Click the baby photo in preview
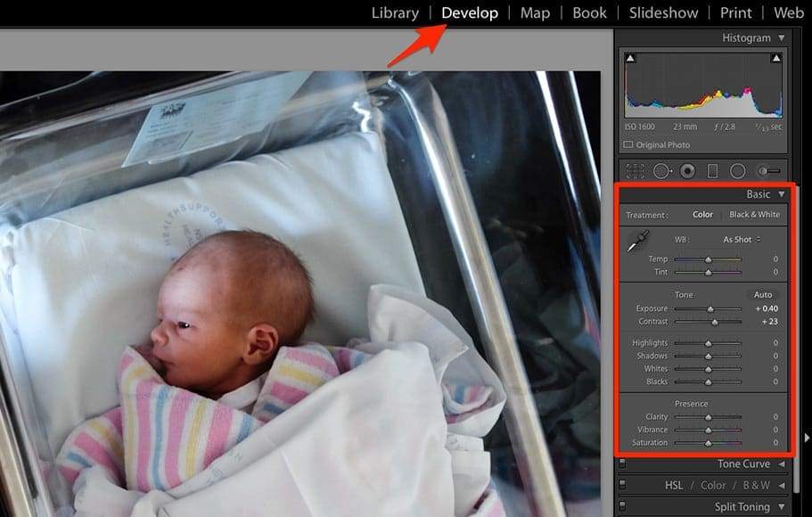Image resolution: width=812 pixels, height=517 pixels. [300, 294]
